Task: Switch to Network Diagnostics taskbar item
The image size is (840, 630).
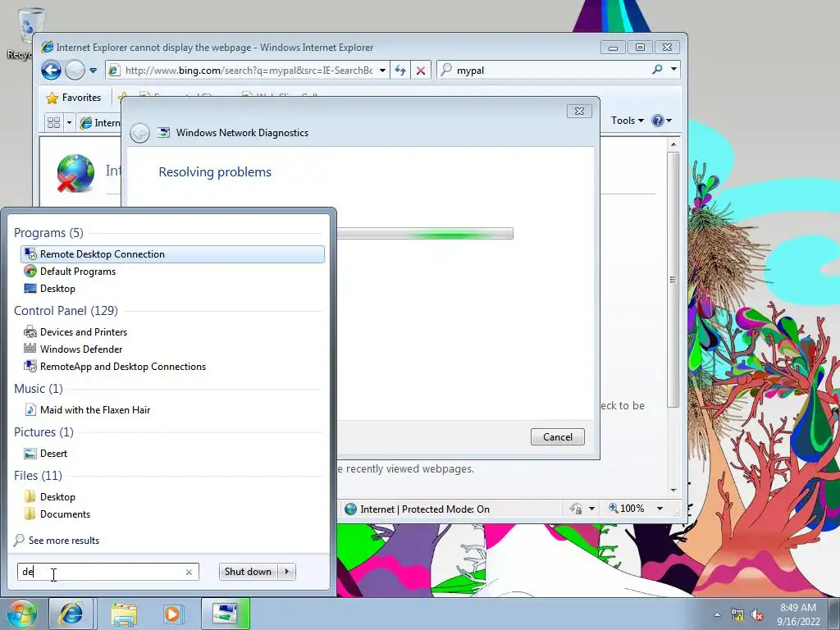Action: click(x=226, y=614)
